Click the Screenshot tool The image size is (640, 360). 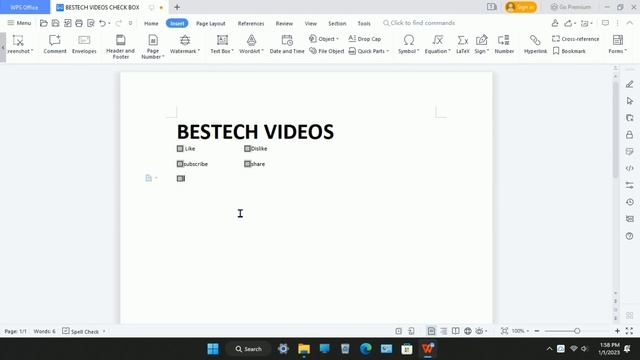pyautogui.click(x=19, y=44)
